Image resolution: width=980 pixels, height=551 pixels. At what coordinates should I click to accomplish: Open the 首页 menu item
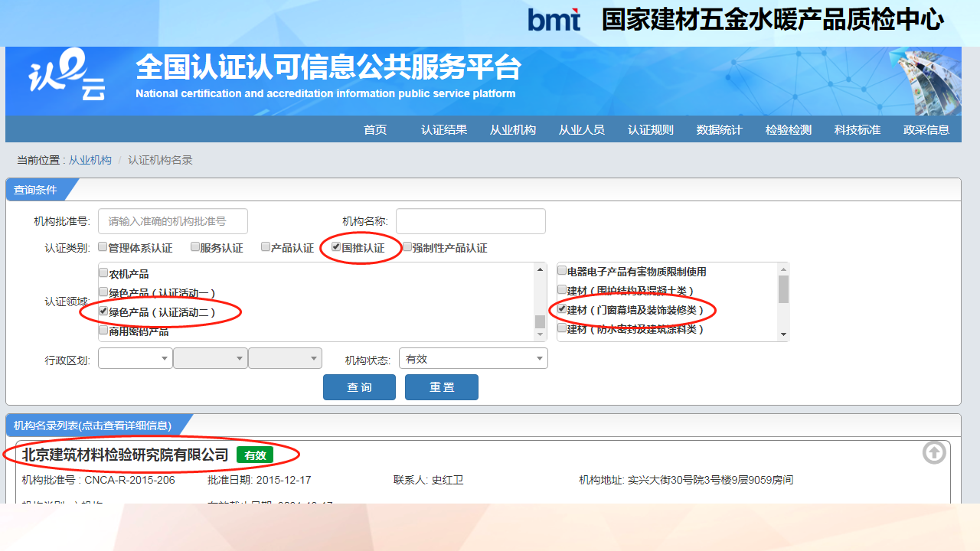click(x=375, y=130)
